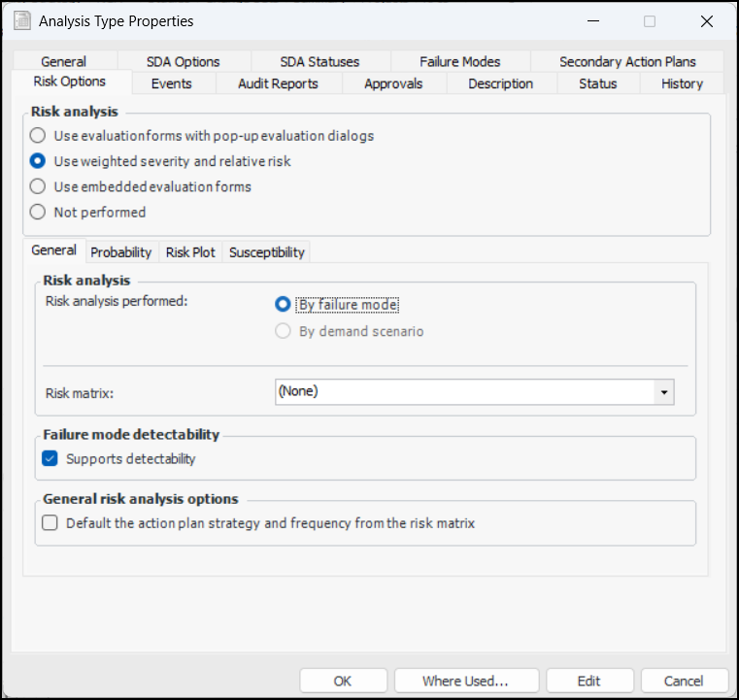Image resolution: width=739 pixels, height=700 pixels.
Task: Show the Risk Plot sub-tab
Action: point(190,252)
